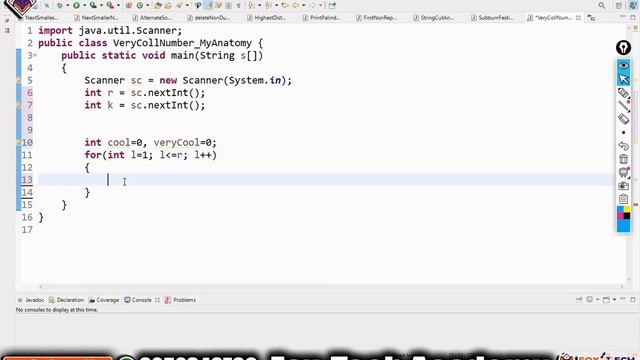Close the VeryCollNum... editor tab
Screen dimensions: 640x360
[578, 18]
